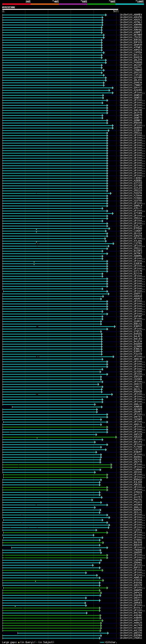Open hit UniRef100_B8C8V8
The width and height of the screenshot is (146, 644).
131,543
